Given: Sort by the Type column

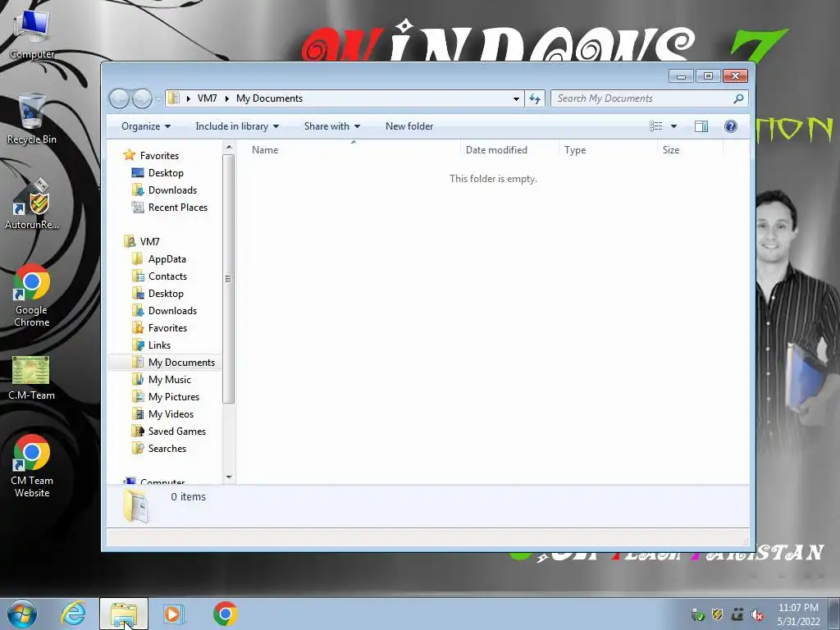Looking at the screenshot, I should coord(608,150).
